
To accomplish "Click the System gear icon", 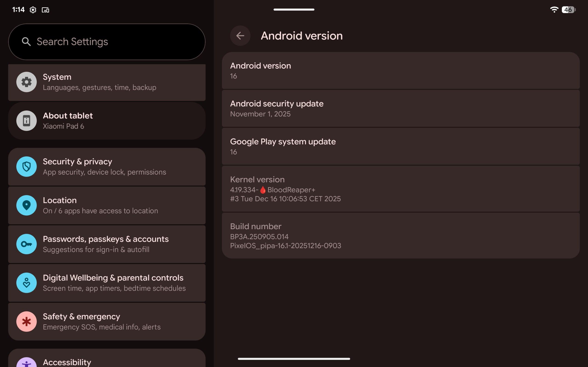I will (x=26, y=82).
